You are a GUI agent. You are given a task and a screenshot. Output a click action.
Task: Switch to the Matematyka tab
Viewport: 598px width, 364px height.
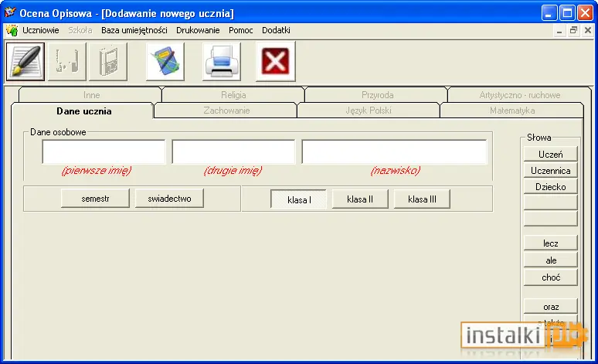click(512, 111)
